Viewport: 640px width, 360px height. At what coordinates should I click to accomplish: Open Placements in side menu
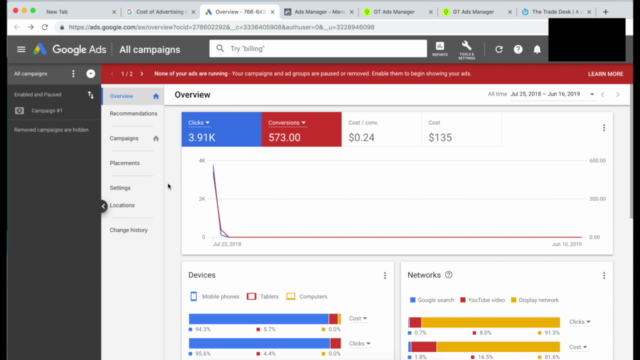[x=124, y=163]
